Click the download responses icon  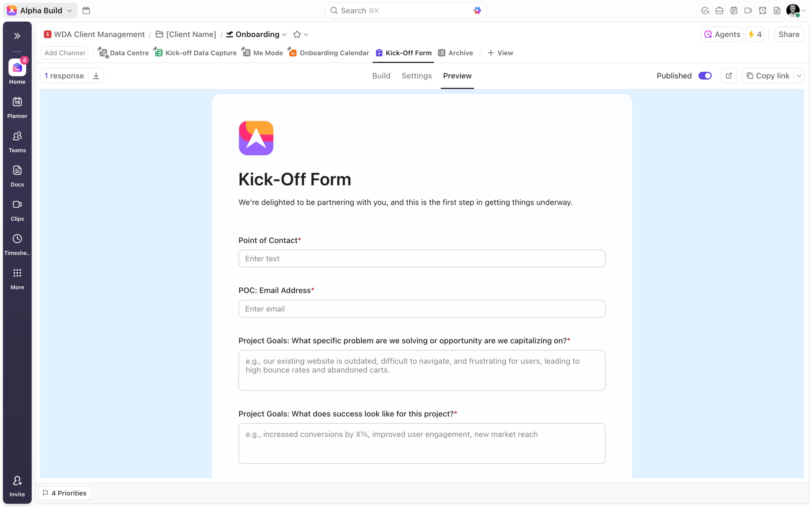point(96,75)
